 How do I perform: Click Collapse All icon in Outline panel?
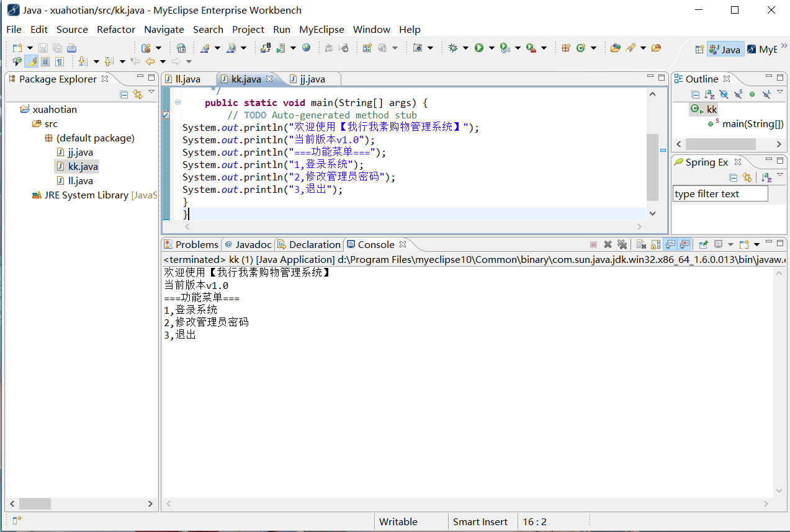[x=696, y=94]
